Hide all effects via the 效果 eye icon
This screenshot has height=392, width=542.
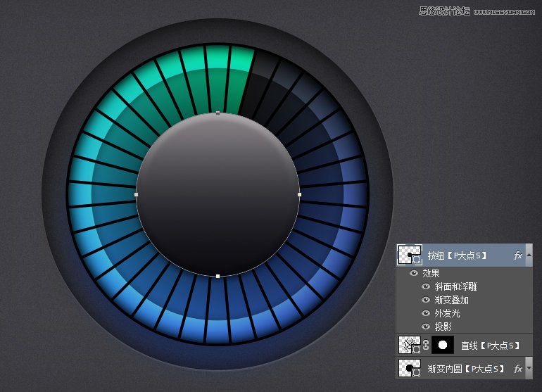click(413, 273)
